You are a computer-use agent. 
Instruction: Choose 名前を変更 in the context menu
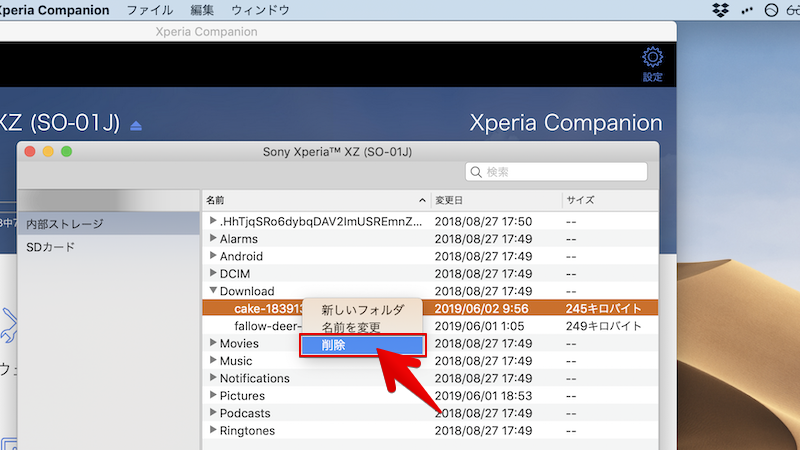click(351, 327)
